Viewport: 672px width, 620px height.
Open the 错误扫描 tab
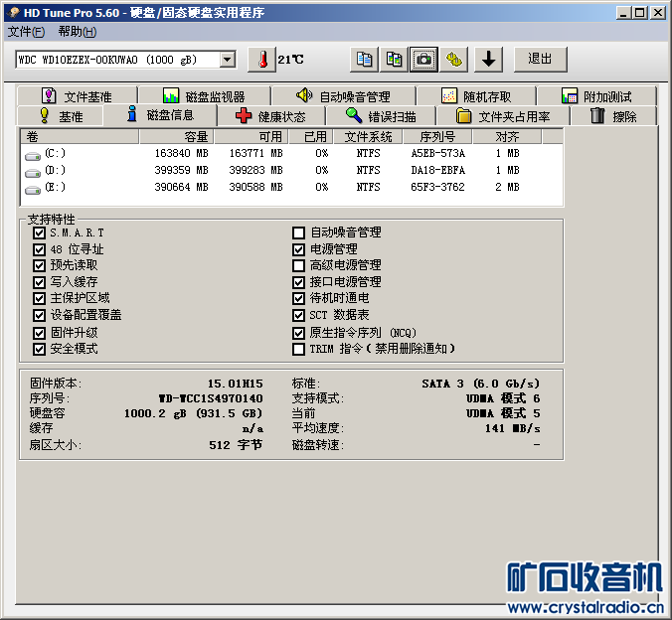[381, 116]
